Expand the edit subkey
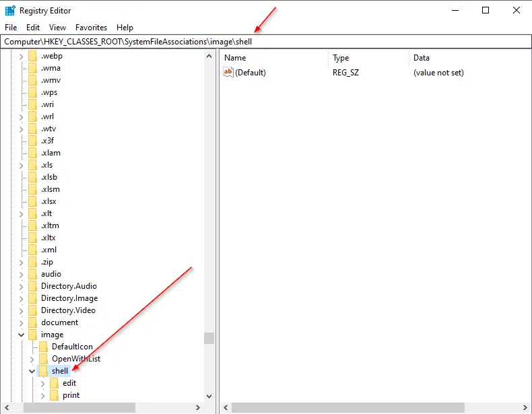Screen dimensions: 532x414 (x=42, y=384)
